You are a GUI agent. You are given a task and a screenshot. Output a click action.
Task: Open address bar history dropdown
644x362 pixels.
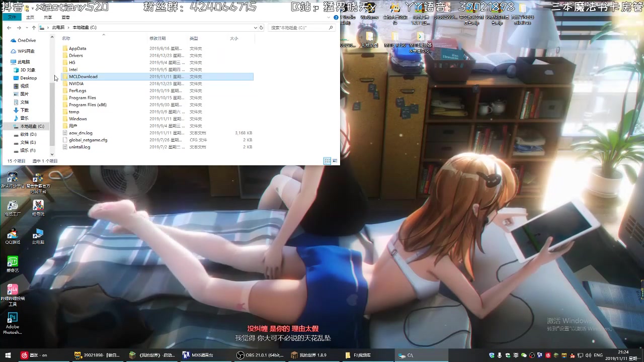pyautogui.click(x=256, y=28)
